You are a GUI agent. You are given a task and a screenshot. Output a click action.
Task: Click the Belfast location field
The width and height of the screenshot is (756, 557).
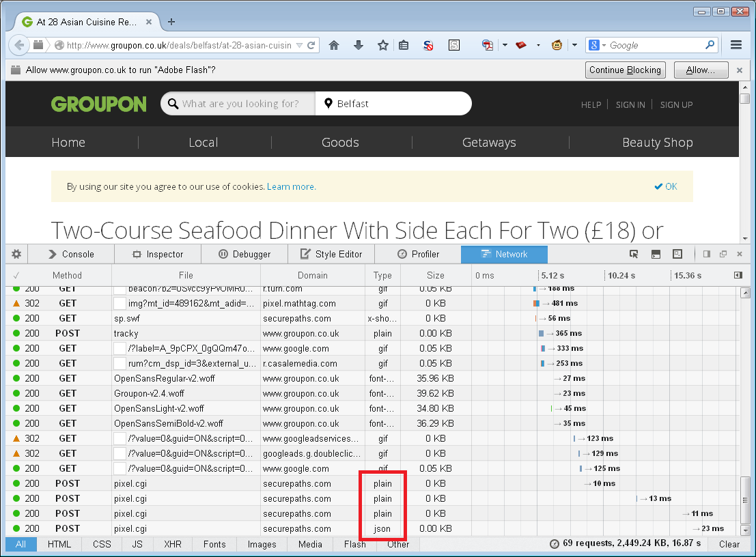tap(393, 104)
